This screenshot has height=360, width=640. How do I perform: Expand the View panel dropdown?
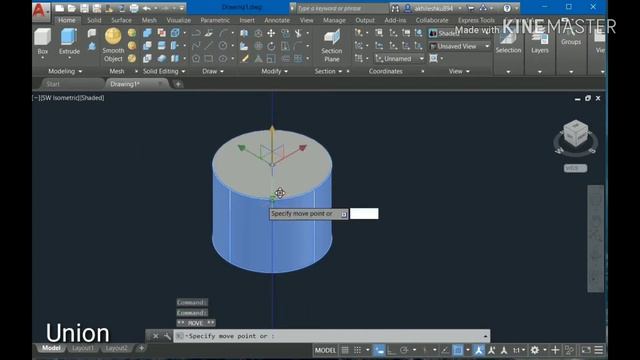459,71
